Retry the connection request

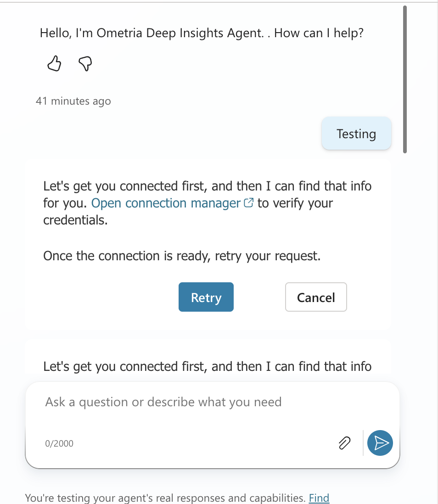[x=206, y=297]
